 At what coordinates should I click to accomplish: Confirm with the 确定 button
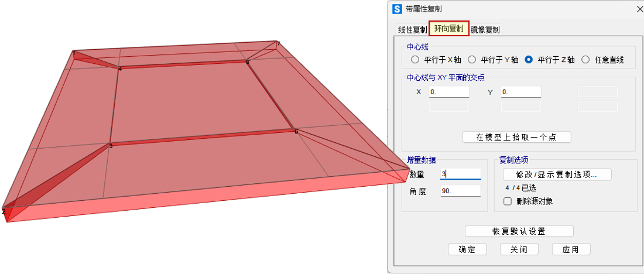467,249
